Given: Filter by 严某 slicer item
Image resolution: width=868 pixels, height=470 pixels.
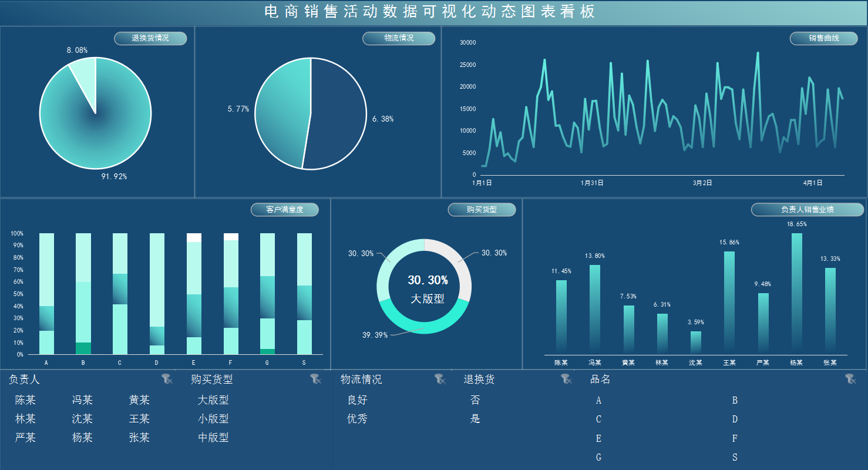Looking at the screenshot, I should (x=26, y=438).
